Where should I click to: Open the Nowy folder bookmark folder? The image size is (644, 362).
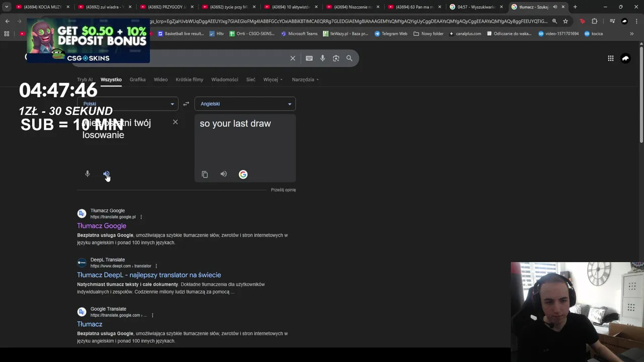click(x=429, y=34)
